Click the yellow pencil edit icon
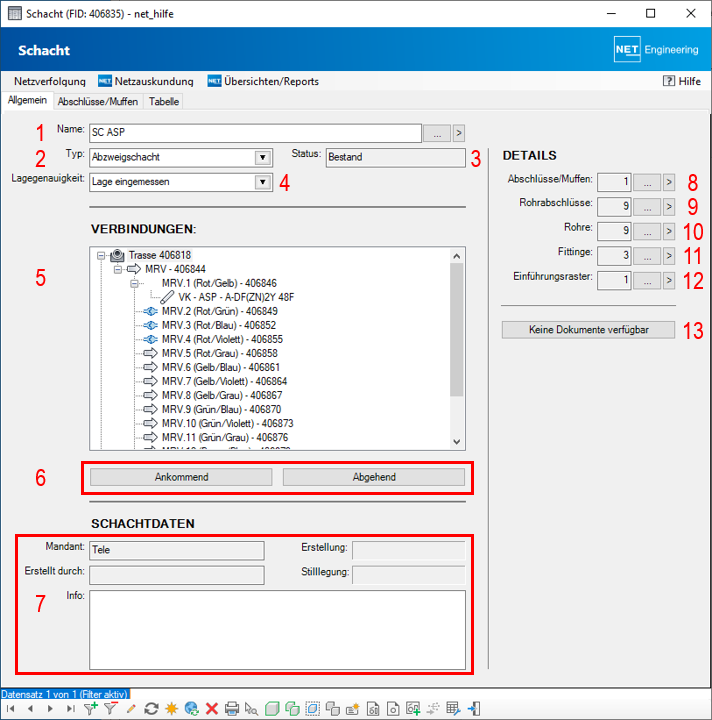712x720 pixels. 131,709
